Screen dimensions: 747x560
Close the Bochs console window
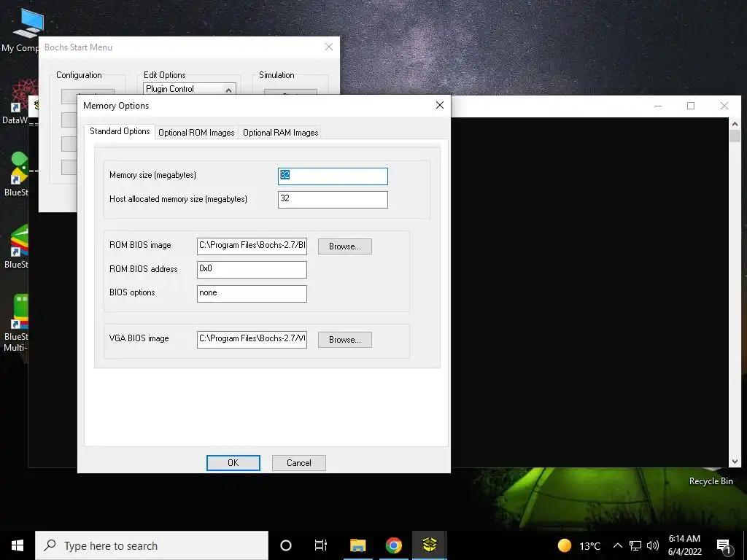724,106
